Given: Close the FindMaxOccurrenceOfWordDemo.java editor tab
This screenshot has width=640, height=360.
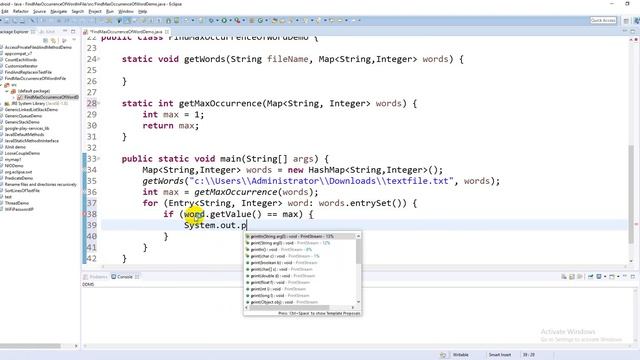Looking at the screenshot, I should coord(167,31).
